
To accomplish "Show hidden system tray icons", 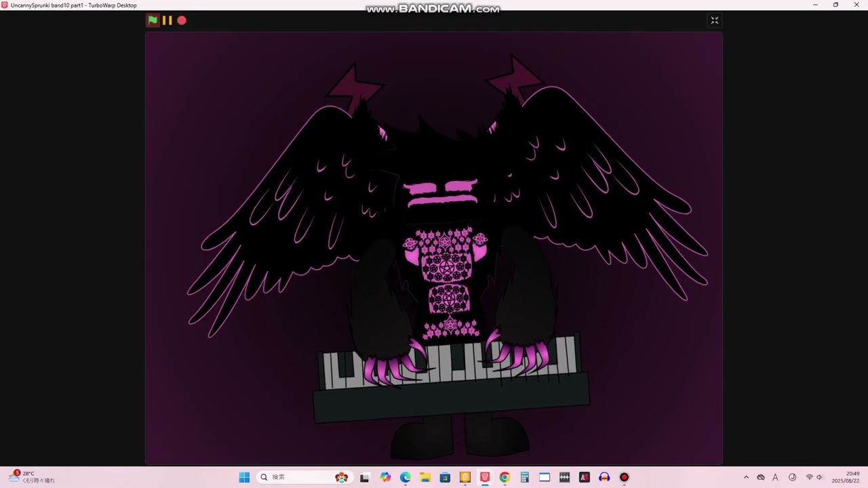I will 747,477.
